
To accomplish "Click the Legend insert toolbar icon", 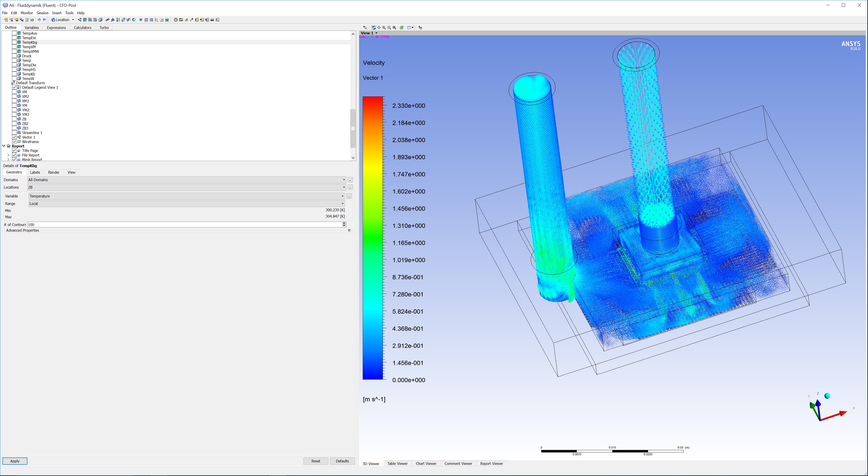I will click(x=118, y=20).
